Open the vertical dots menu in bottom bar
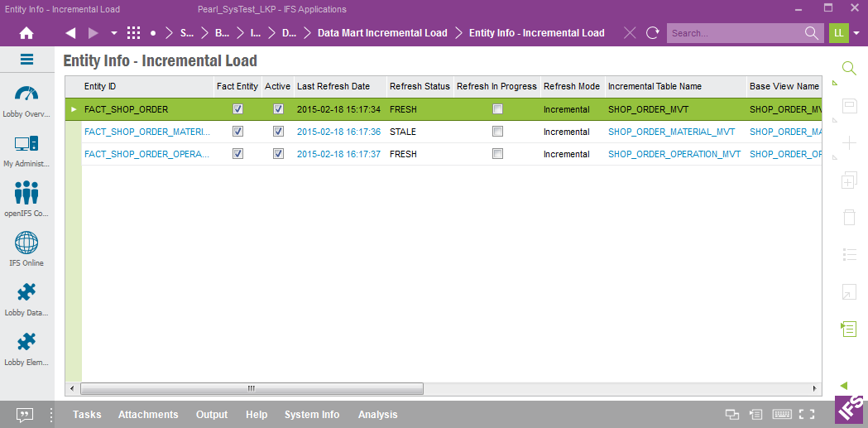868x428 pixels. (51, 415)
